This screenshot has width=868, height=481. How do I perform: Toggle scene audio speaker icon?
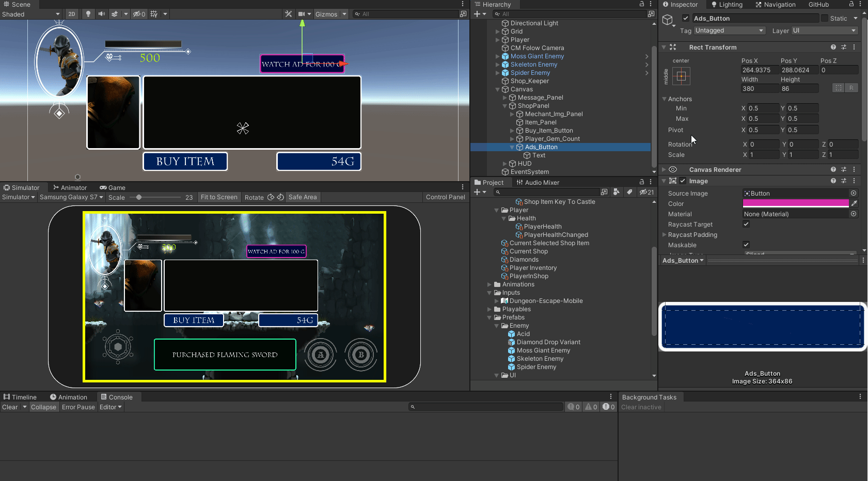pyautogui.click(x=102, y=14)
